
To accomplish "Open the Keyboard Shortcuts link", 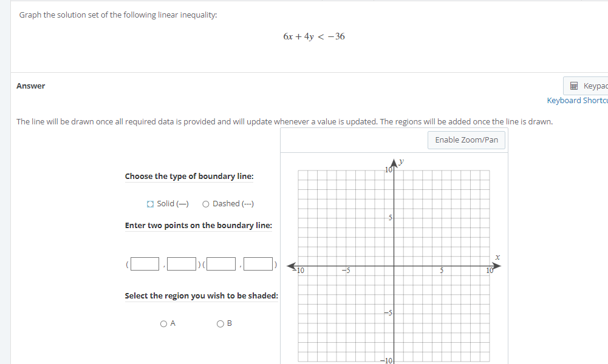I will (578, 100).
